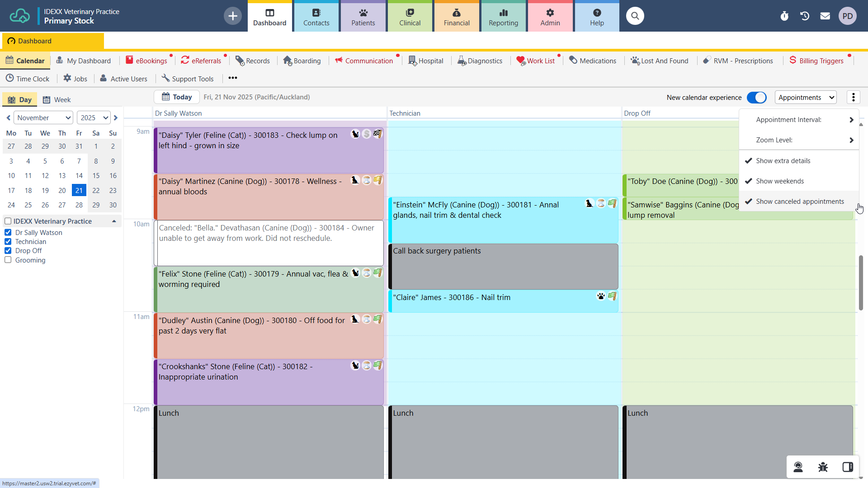Open the timer stopwatch icon in header
Screen dimensions: 868x488
(x=784, y=16)
